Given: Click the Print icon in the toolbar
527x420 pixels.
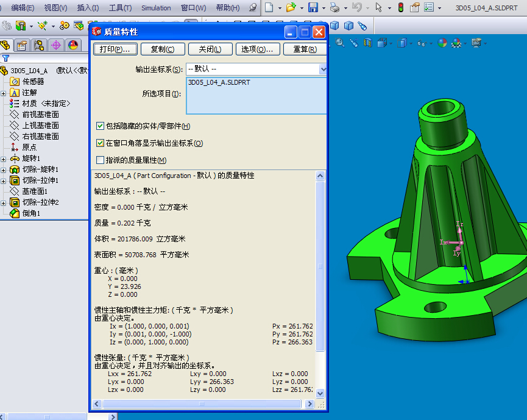Looking at the screenshot, I should point(334,8).
